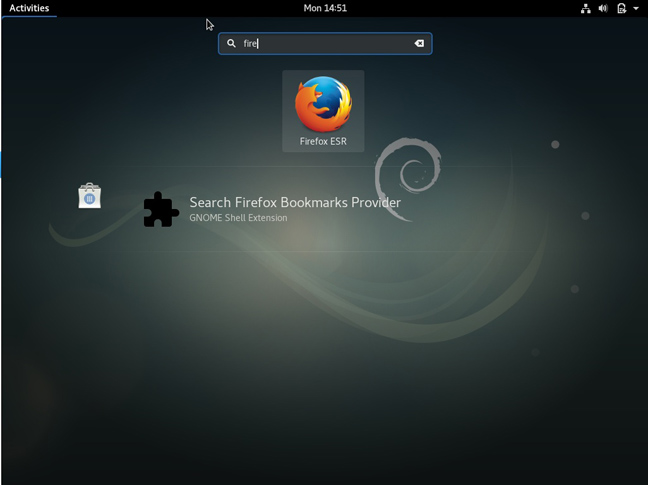This screenshot has width=648, height=485.
Task: Launch Firefox ESR from search results
Action: pyautogui.click(x=323, y=111)
